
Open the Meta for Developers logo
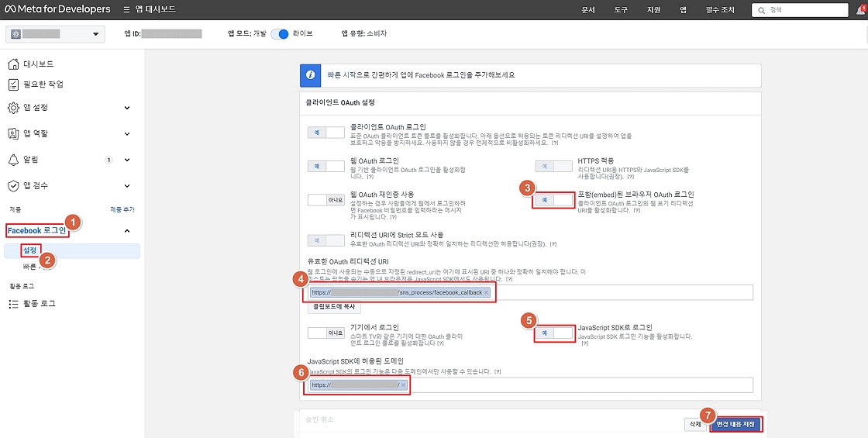pyautogui.click(x=57, y=9)
